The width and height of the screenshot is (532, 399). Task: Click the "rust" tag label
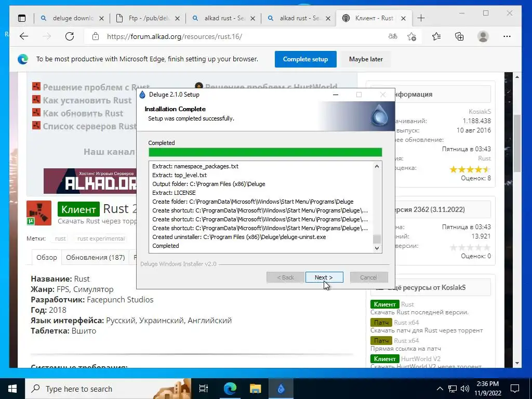point(60,238)
